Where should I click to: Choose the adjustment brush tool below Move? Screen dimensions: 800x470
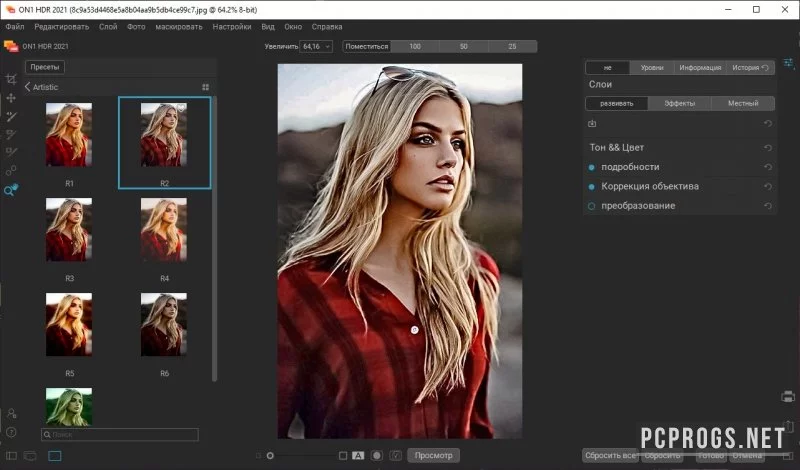point(11,116)
